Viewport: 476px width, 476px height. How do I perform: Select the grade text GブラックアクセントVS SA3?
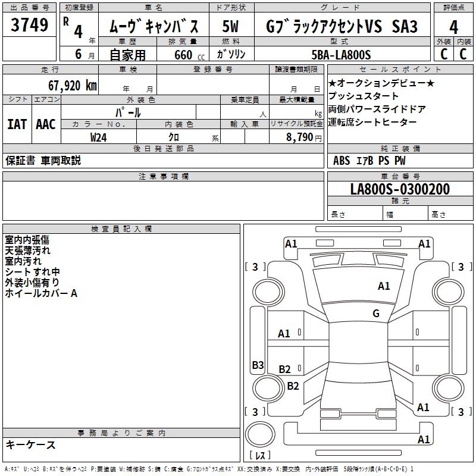(x=342, y=26)
